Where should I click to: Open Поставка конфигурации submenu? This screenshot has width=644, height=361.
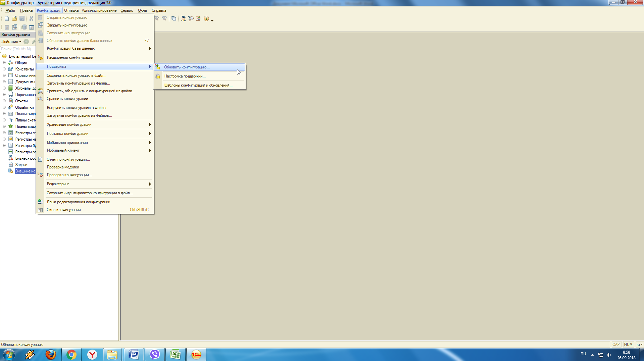point(95,134)
